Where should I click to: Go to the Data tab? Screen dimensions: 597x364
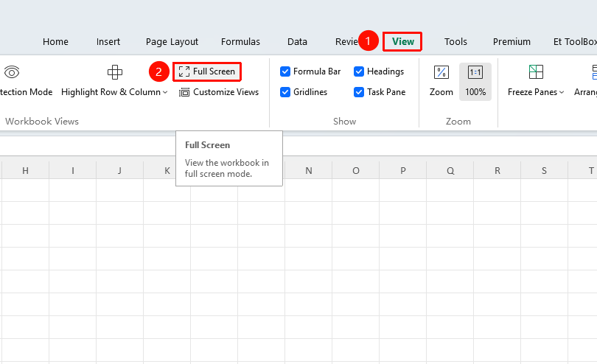click(297, 41)
